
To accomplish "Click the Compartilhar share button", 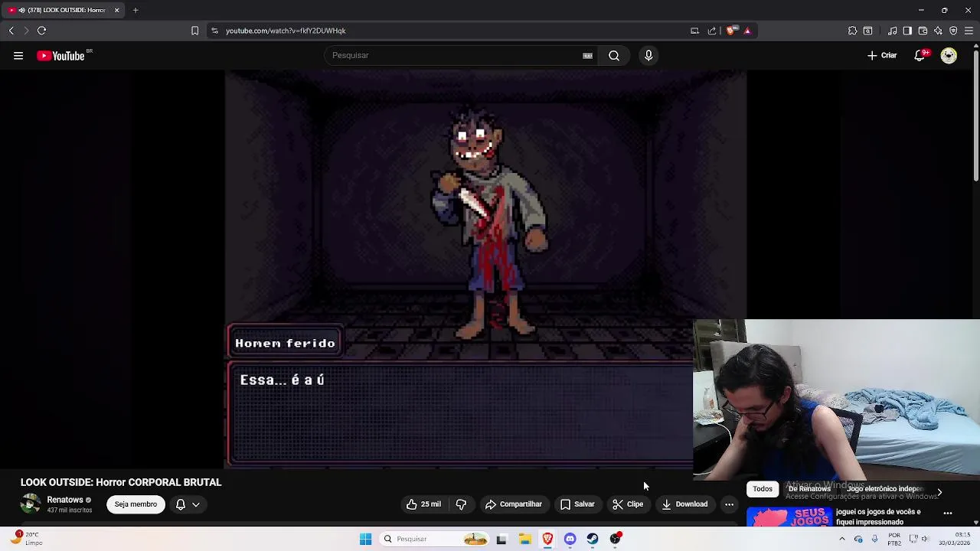I will (x=513, y=504).
